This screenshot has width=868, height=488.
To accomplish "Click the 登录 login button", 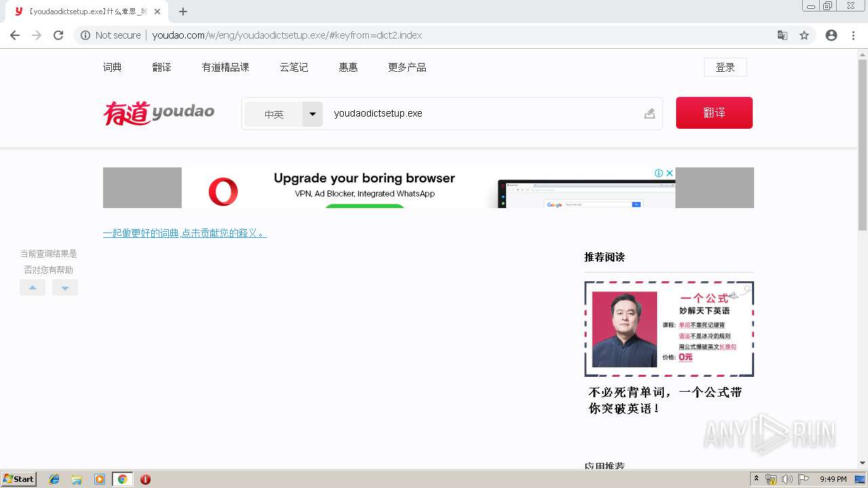I will point(726,67).
